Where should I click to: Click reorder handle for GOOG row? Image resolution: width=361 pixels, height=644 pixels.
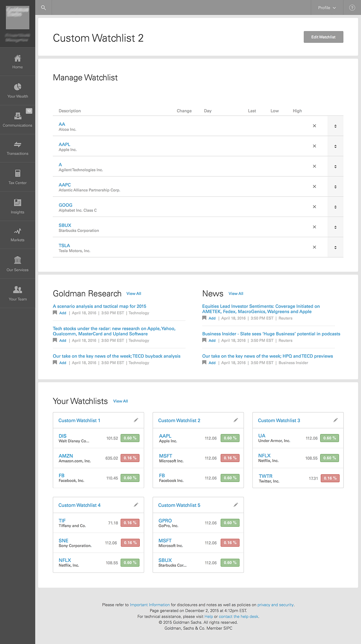coord(335,207)
